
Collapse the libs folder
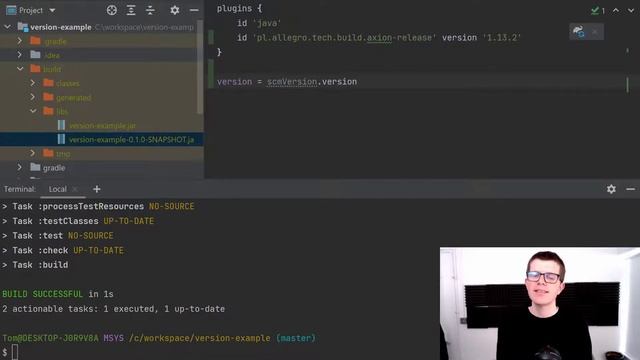point(33,111)
